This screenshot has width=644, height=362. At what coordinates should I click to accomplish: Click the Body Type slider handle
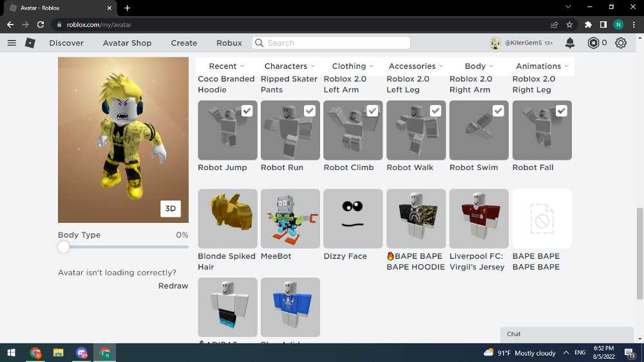[x=63, y=247]
